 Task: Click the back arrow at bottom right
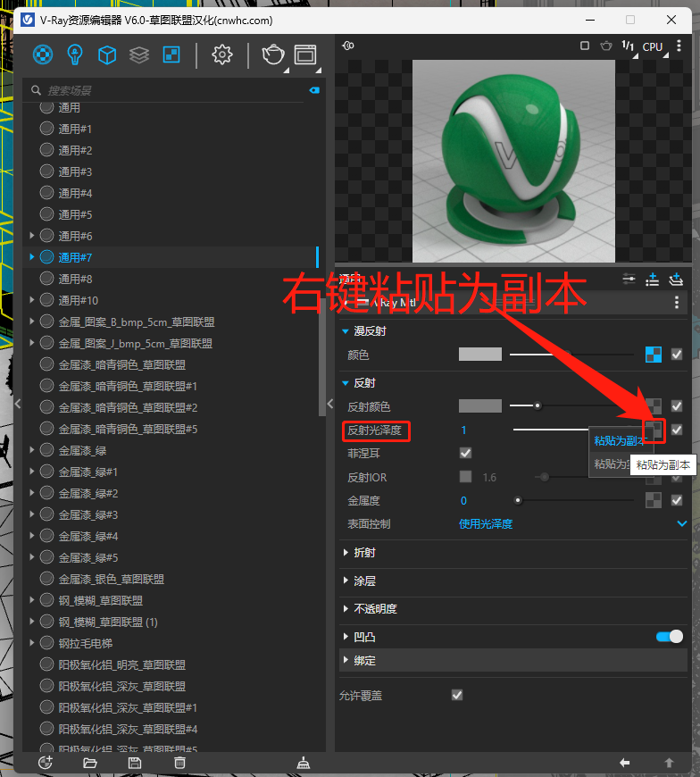coord(625,763)
